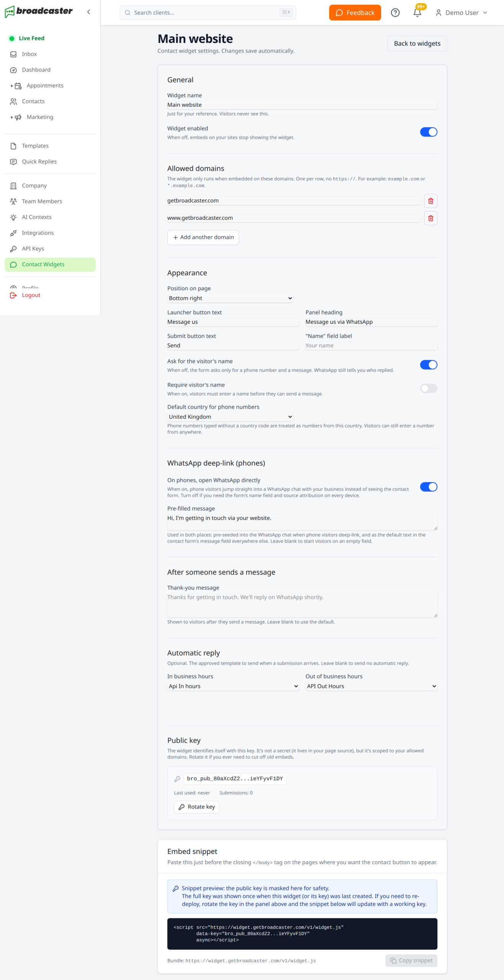Delete the getbroadcaster.com domain row
The image size is (504, 980).
(431, 201)
